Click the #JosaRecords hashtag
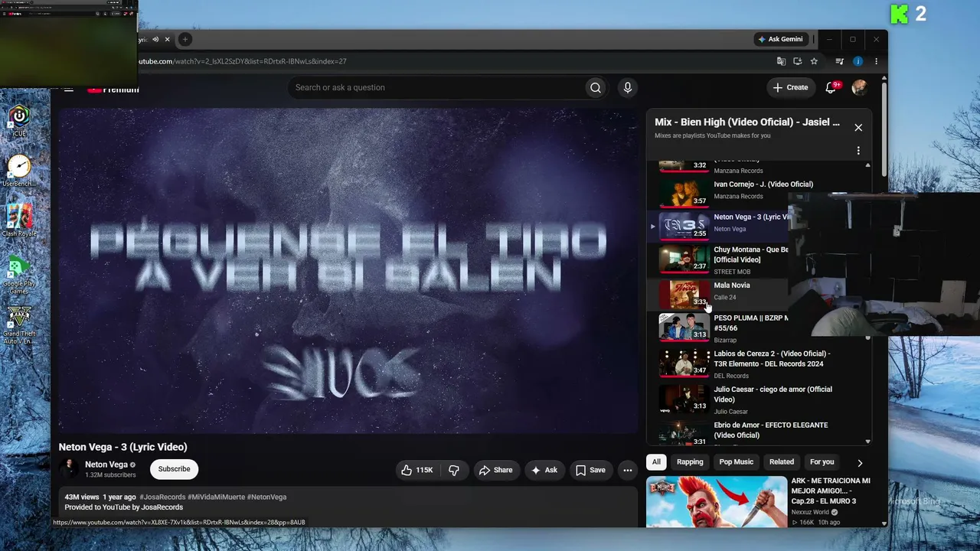 tap(162, 497)
